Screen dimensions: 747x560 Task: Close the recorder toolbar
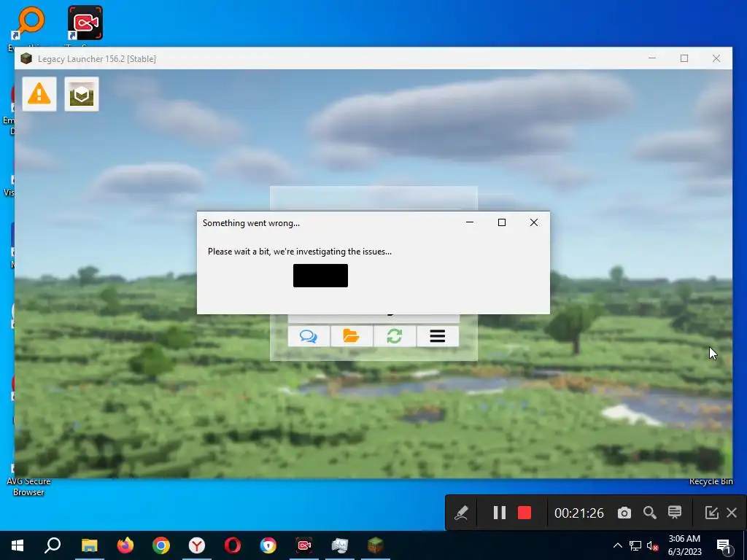[732, 513]
